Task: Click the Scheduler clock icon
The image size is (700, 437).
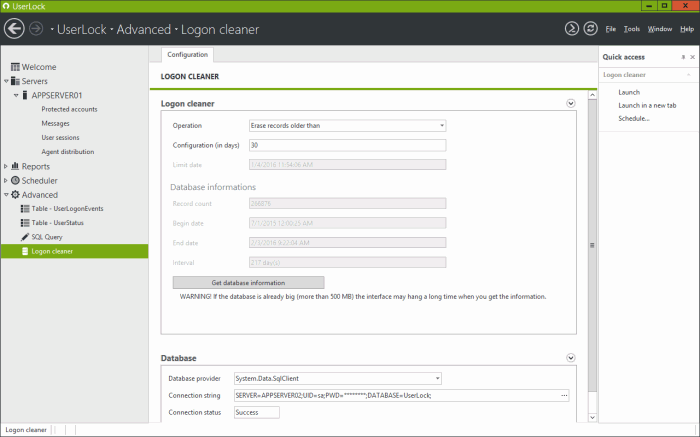Action: pos(15,180)
